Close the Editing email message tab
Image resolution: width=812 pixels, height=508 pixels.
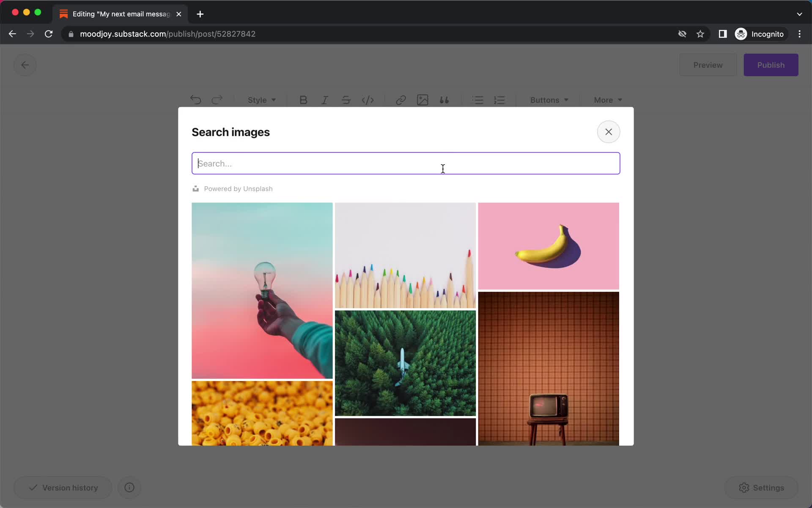[x=179, y=14]
